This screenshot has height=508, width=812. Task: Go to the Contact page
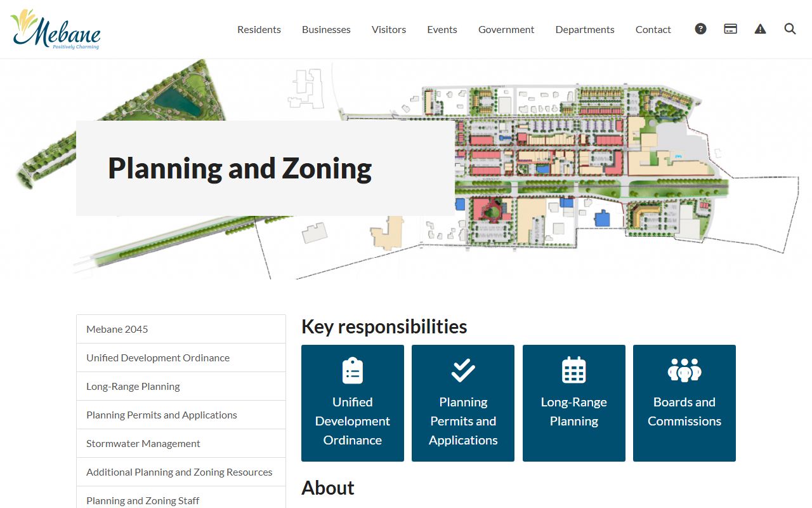click(653, 29)
